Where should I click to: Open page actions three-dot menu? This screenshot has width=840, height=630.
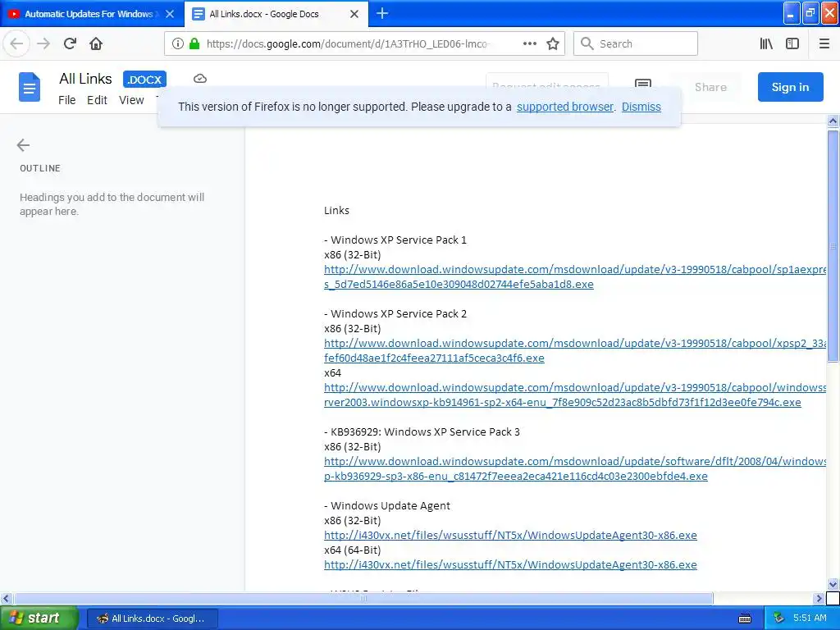pyautogui.click(x=529, y=43)
